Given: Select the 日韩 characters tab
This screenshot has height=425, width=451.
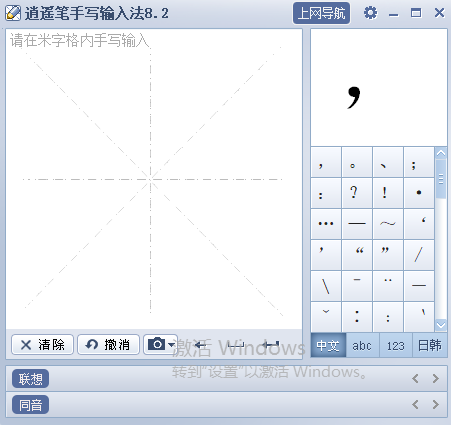Looking at the screenshot, I should (430, 345).
